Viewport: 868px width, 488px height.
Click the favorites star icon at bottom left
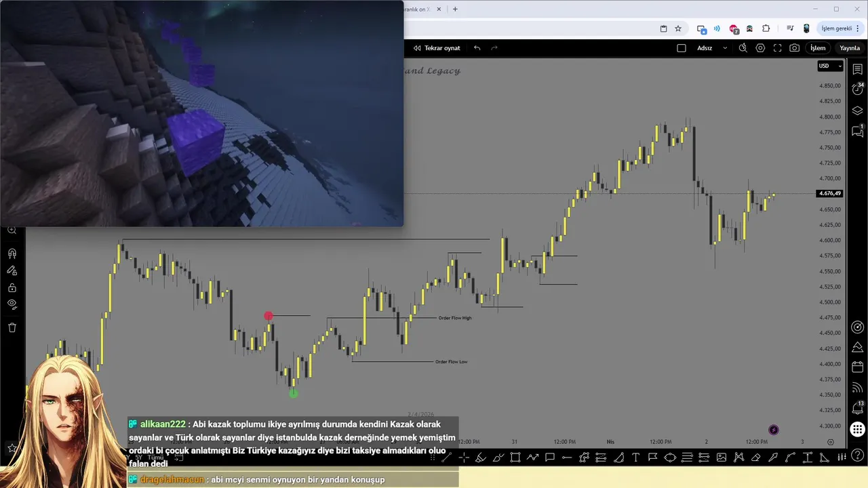coord(12,448)
